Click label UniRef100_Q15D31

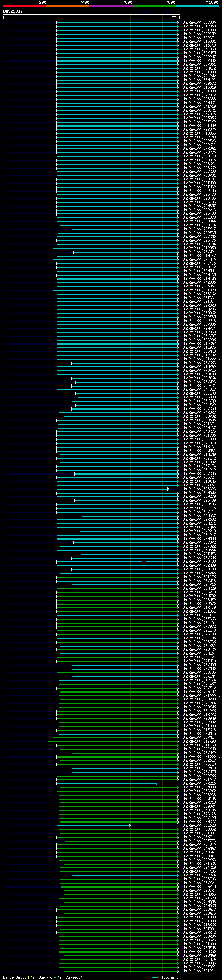pos(199,41)
